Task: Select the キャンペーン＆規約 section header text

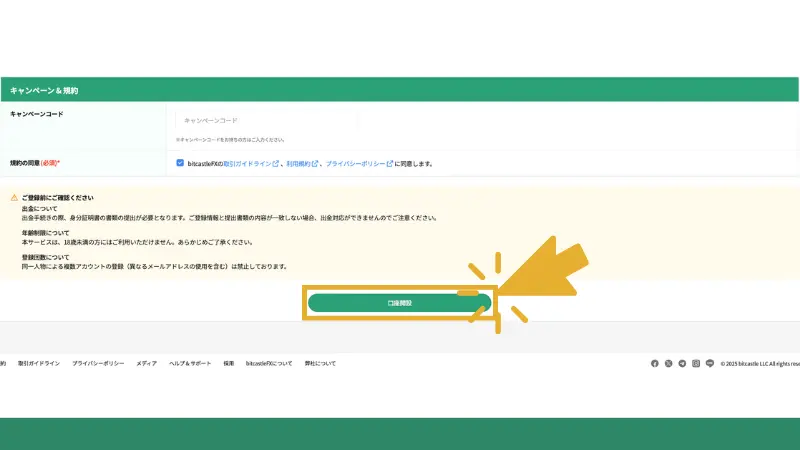Action: (x=44, y=90)
